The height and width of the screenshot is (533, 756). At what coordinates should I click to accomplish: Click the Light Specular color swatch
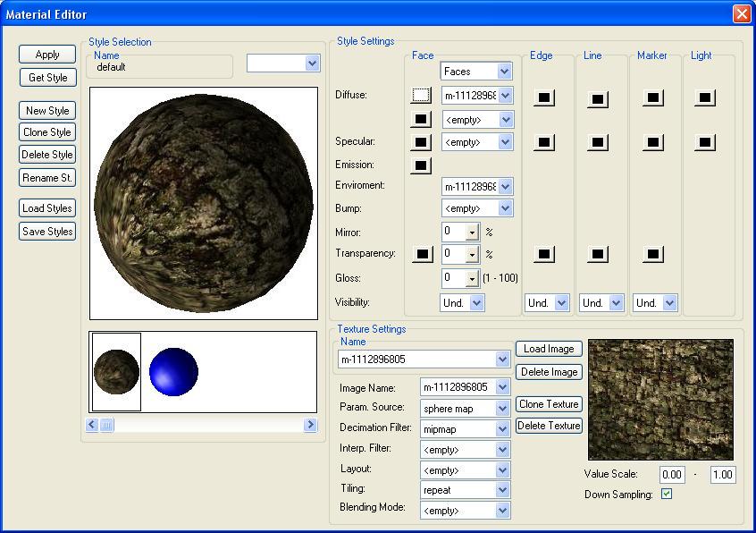(706, 141)
